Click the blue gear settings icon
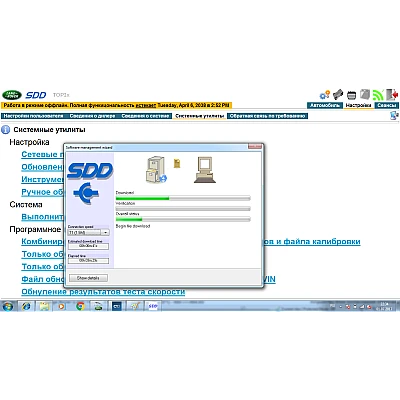 tap(324, 95)
